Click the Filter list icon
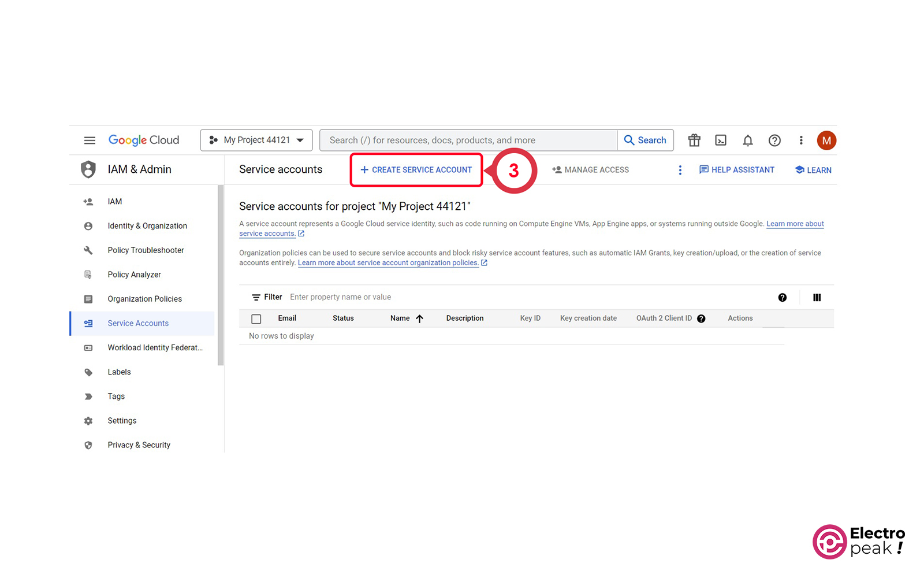 coord(256,297)
